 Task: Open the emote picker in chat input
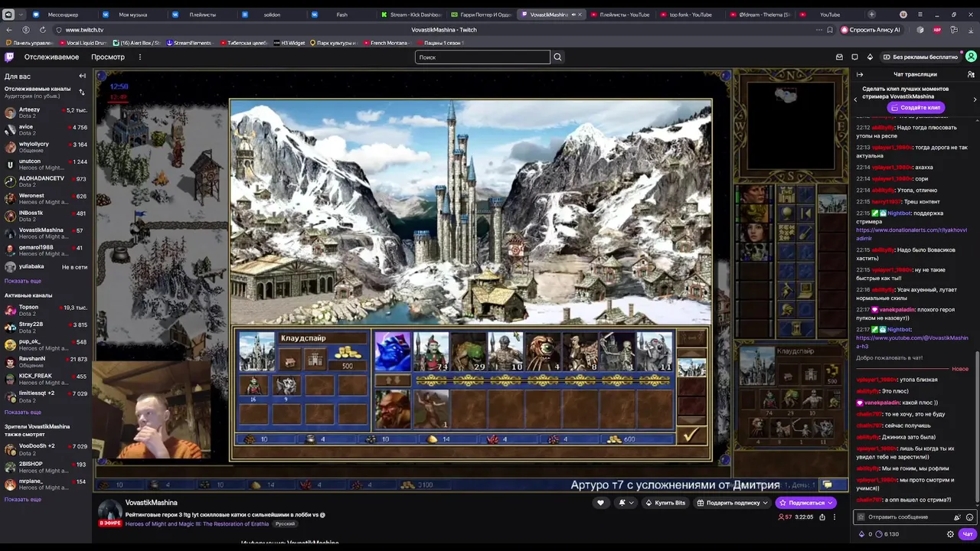point(969,517)
